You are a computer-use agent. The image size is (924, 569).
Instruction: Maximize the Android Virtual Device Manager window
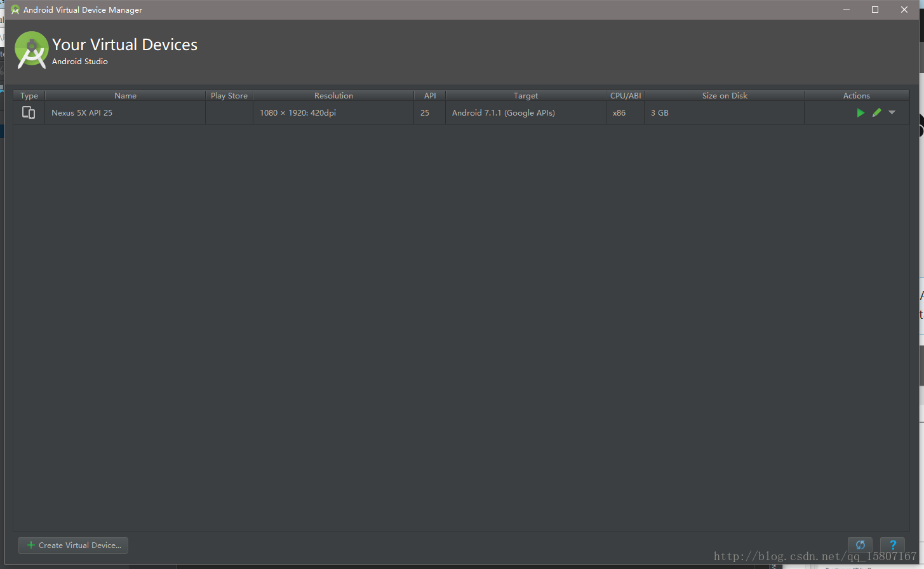(875, 10)
